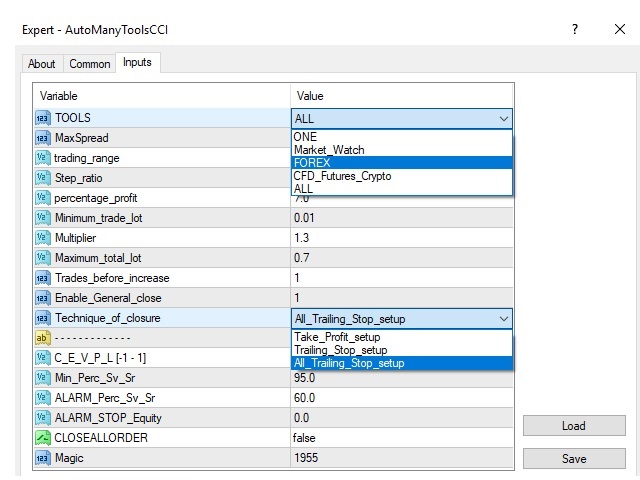The height and width of the screenshot is (480, 640).
Task: Click the double type icon beside Step_ratio
Action: 43,178
